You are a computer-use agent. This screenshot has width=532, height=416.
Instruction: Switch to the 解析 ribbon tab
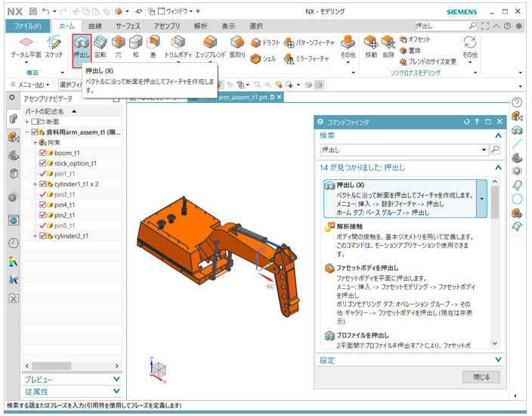tap(200, 26)
